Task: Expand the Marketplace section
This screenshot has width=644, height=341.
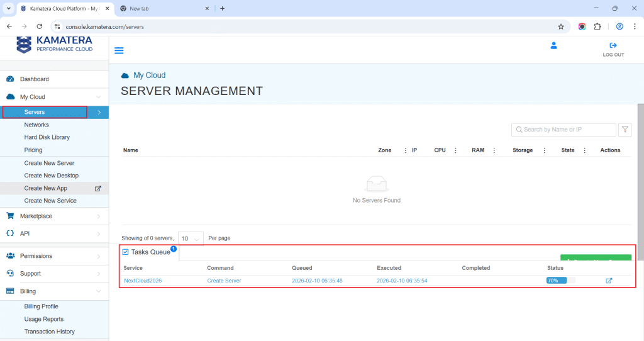Action: pyautogui.click(x=99, y=216)
